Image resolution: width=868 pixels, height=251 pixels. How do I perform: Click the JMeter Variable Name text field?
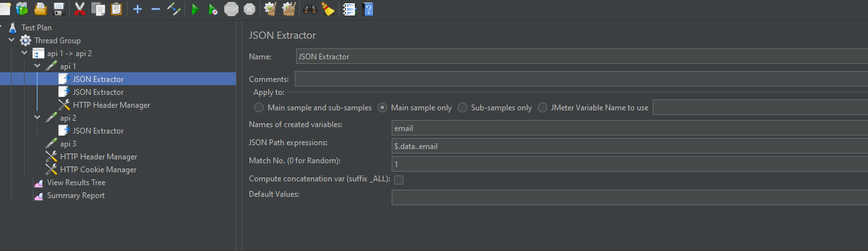point(760,107)
